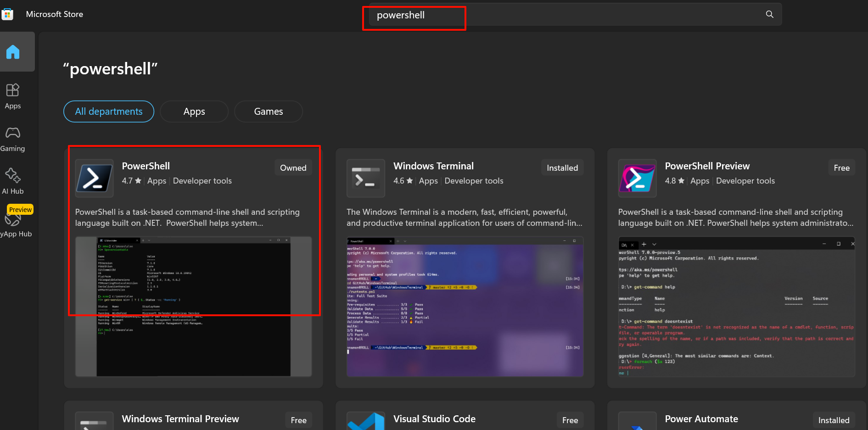868x430 pixels.
Task: Open the Windows Terminal Preview title
Action: (x=180, y=419)
